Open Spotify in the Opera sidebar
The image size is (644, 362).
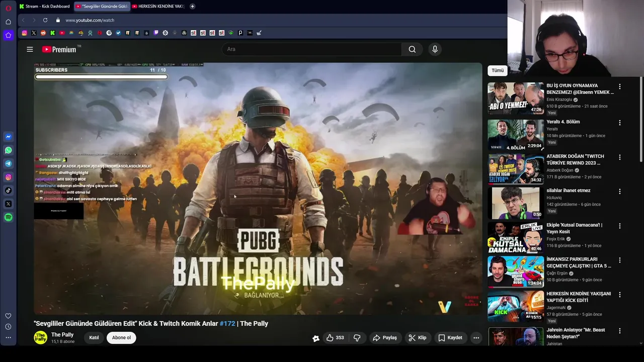click(x=8, y=217)
